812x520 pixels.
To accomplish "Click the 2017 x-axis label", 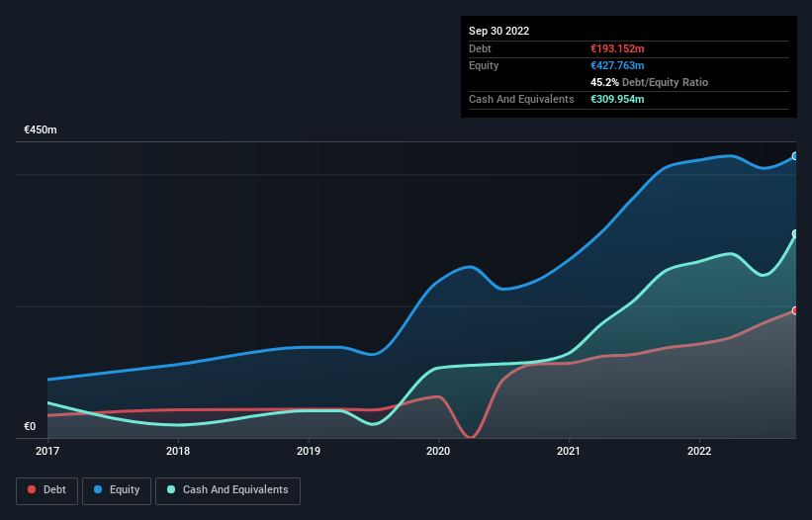I will [47, 451].
